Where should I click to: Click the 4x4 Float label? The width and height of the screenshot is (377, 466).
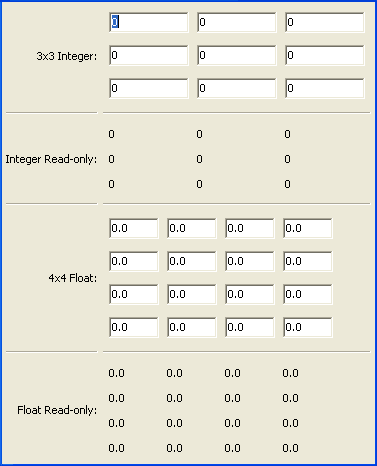pos(73,278)
